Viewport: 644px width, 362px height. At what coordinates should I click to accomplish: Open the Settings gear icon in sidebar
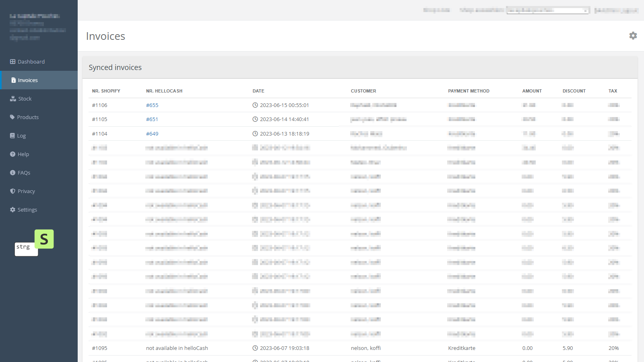12,210
